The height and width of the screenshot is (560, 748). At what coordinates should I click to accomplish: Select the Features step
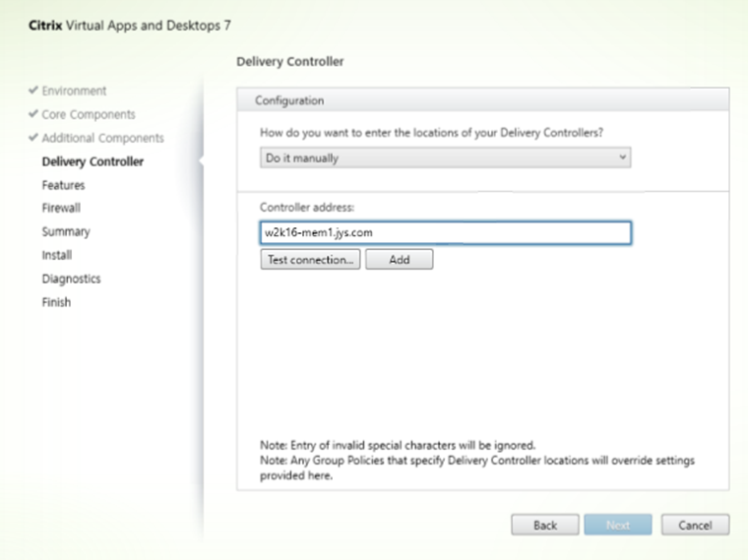click(63, 185)
